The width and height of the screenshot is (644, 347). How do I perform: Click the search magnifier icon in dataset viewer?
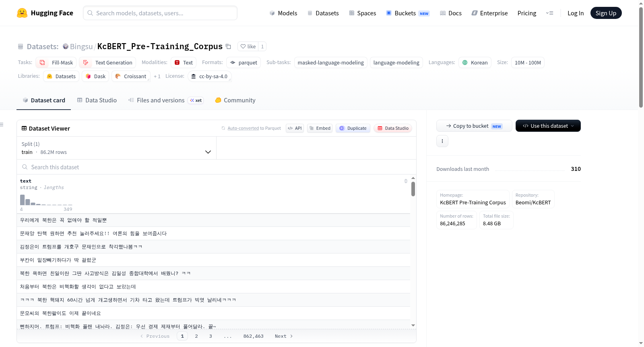pyautogui.click(x=25, y=167)
